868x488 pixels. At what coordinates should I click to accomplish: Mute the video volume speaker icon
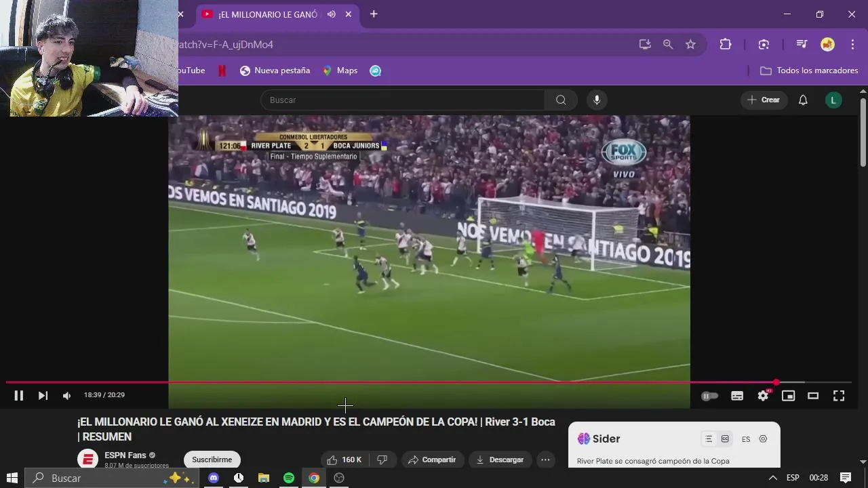click(66, 396)
